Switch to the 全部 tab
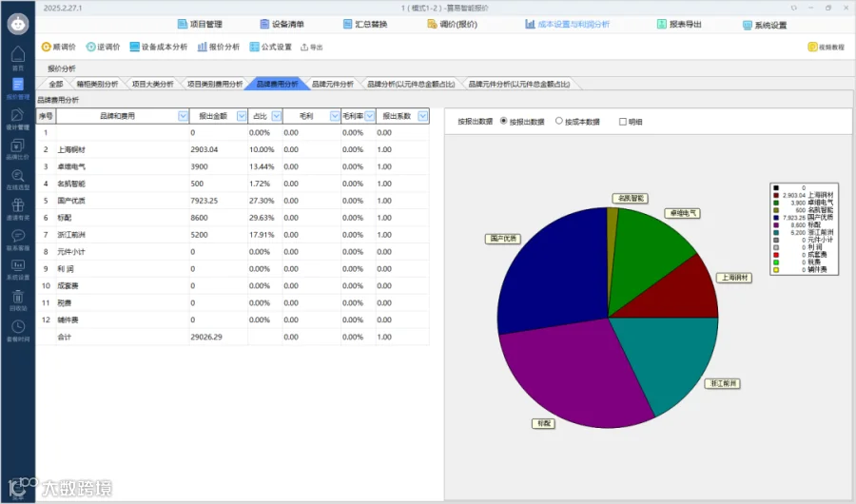856x504 pixels. (56, 84)
